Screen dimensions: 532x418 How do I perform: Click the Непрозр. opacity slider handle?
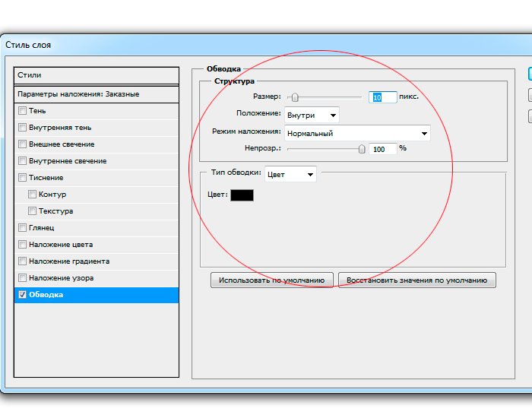(362, 149)
